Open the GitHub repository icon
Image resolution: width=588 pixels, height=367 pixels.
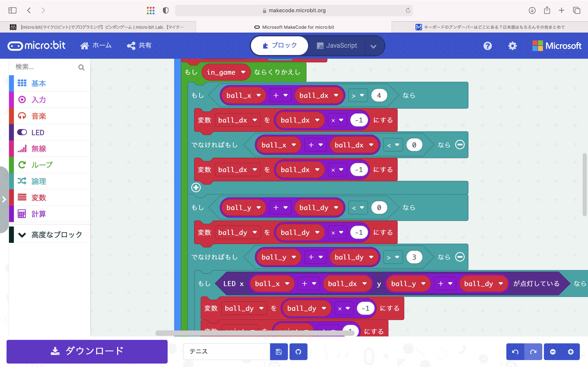click(x=298, y=352)
